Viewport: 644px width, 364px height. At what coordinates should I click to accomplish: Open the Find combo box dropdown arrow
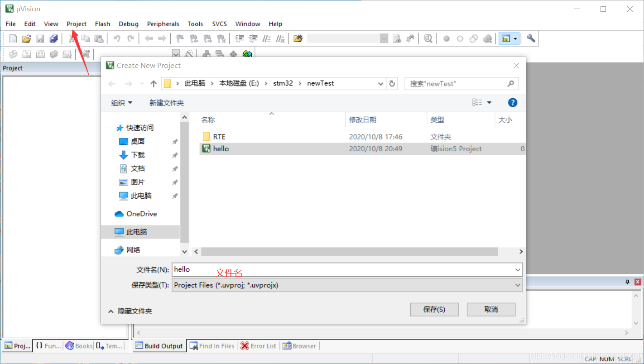pos(384,38)
